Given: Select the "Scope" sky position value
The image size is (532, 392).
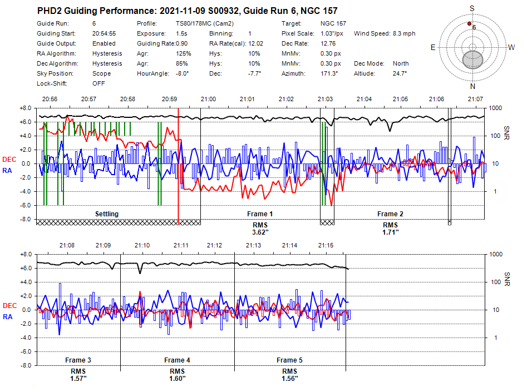Looking at the screenshot, I should (x=101, y=73).
